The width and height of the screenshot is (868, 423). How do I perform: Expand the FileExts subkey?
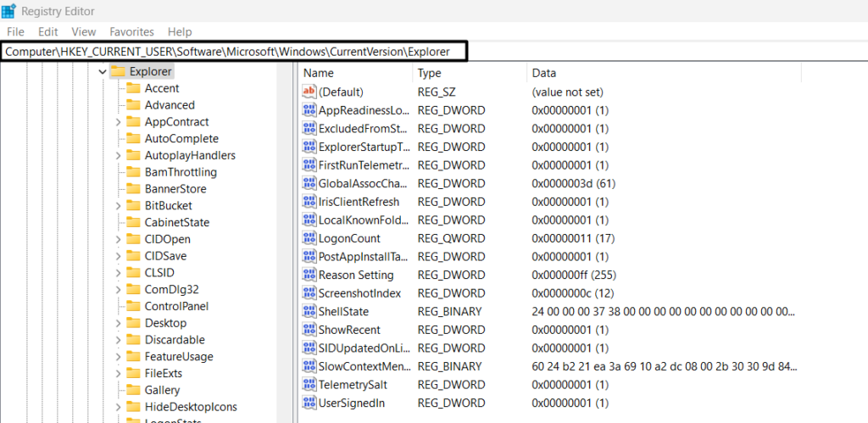pyautogui.click(x=119, y=374)
